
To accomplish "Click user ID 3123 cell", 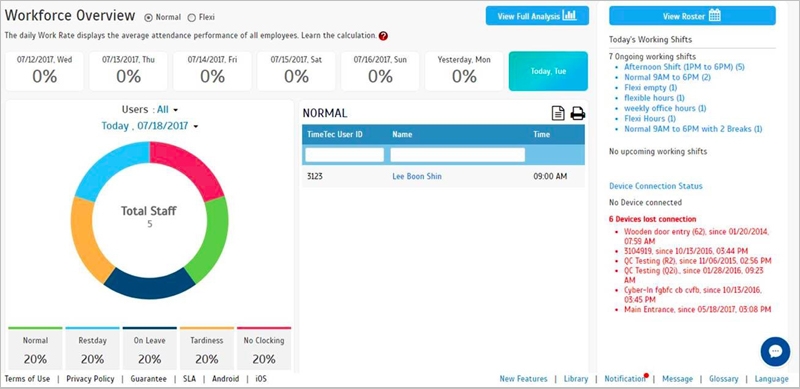I will point(315,176).
